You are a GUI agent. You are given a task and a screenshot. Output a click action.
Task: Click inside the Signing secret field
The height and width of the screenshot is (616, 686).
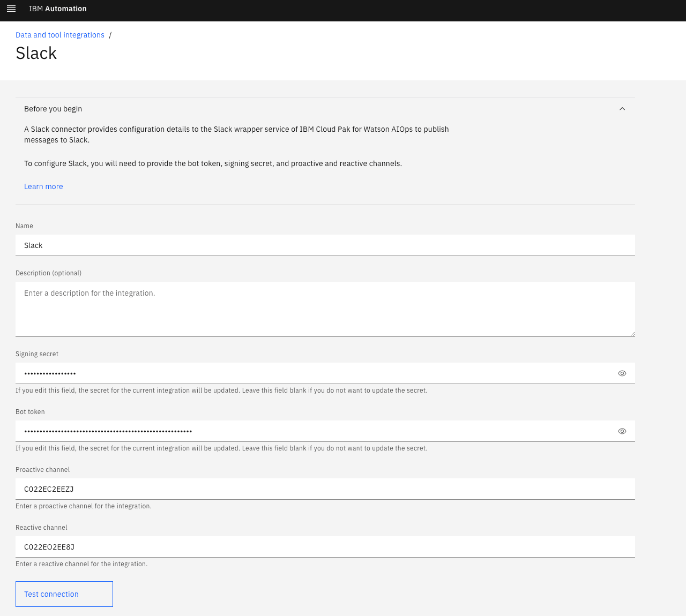coord(316,373)
